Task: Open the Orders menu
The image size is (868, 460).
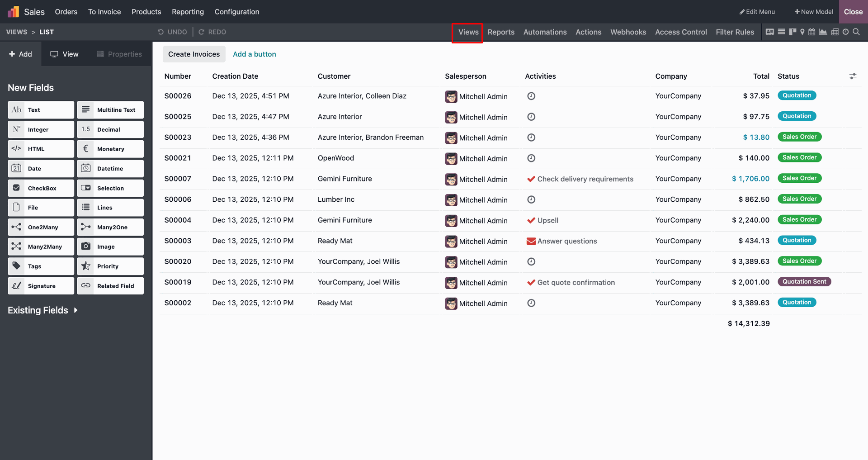Action: (66, 12)
